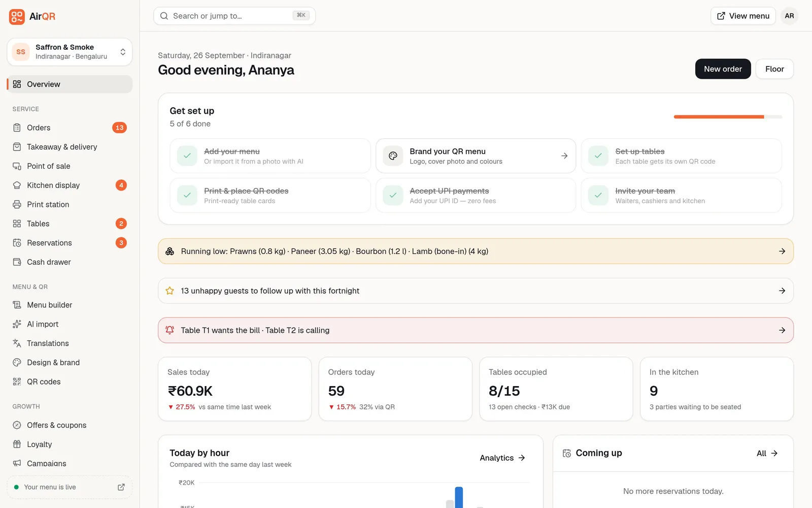The width and height of the screenshot is (812, 508).
Task: Click the Translations language icon
Action: click(x=17, y=343)
